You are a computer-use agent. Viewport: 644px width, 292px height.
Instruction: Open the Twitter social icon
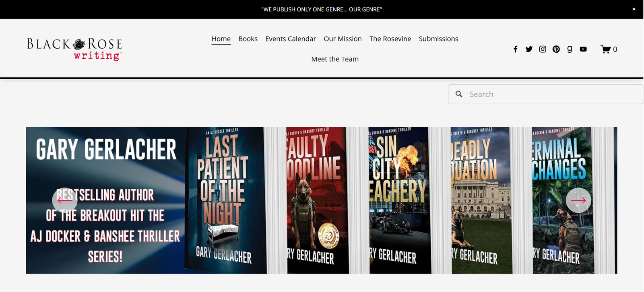(529, 49)
